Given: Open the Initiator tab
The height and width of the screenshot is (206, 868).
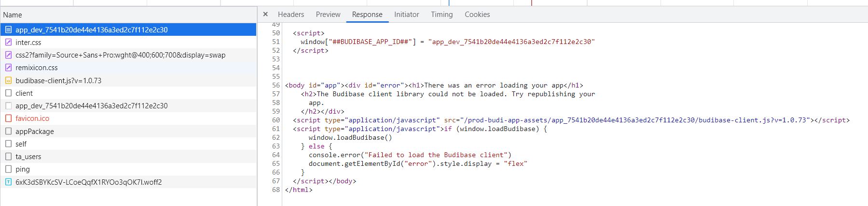Looking at the screenshot, I should point(407,15).
